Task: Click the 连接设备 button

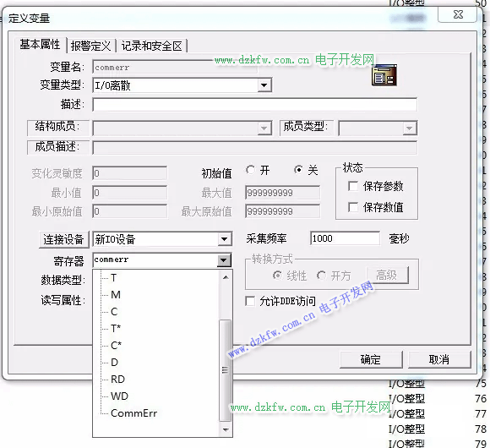Action: click(x=63, y=239)
